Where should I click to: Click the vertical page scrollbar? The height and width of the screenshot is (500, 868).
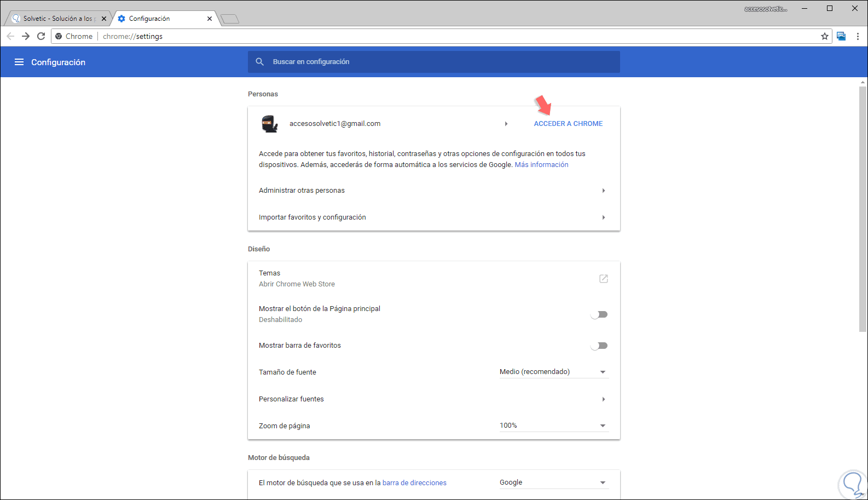pyautogui.click(x=863, y=208)
